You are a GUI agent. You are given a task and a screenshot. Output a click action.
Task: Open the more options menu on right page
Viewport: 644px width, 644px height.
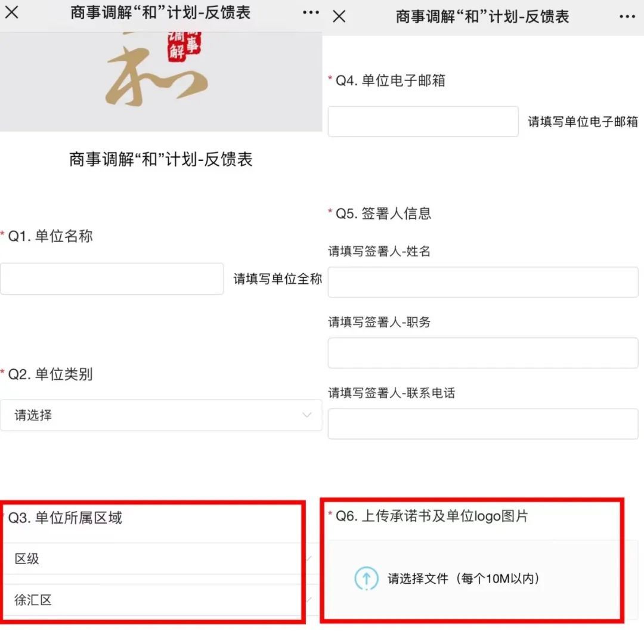[627, 17]
